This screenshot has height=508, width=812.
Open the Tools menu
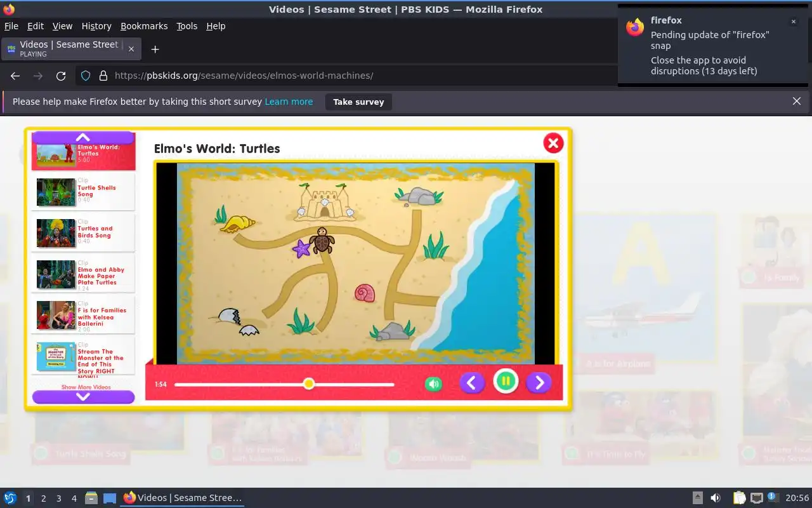pos(187,26)
